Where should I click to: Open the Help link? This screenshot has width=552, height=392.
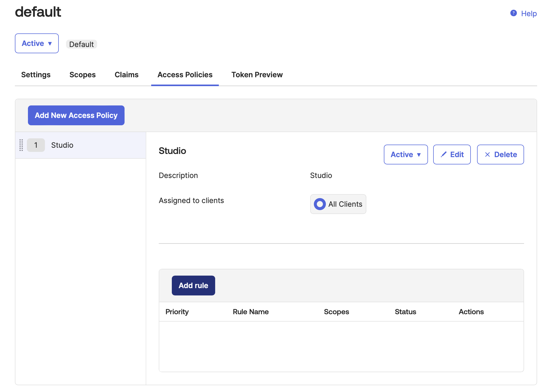click(528, 13)
